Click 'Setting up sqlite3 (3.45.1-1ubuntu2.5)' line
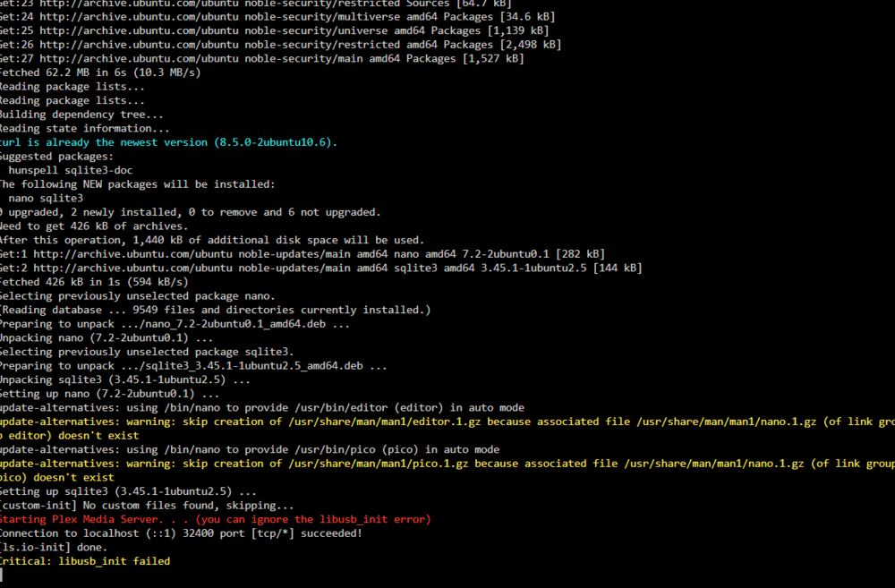Image resolution: width=895 pixels, height=588 pixels. point(128,491)
